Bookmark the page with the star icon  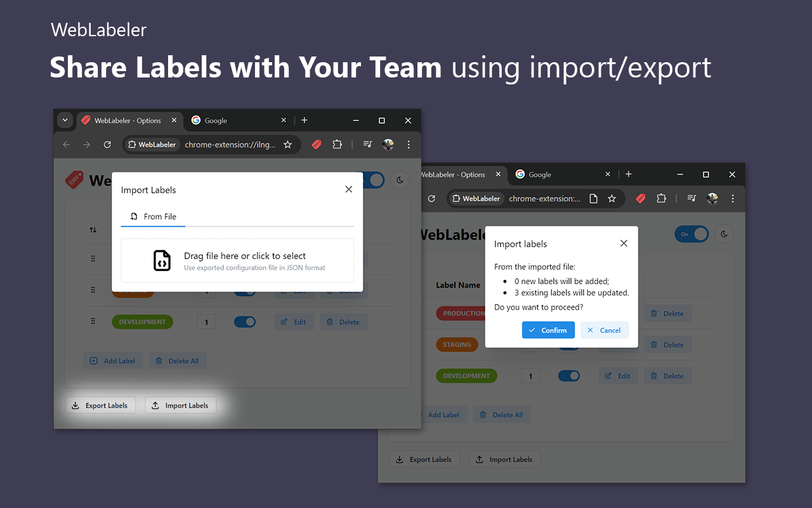coord(286,144)
